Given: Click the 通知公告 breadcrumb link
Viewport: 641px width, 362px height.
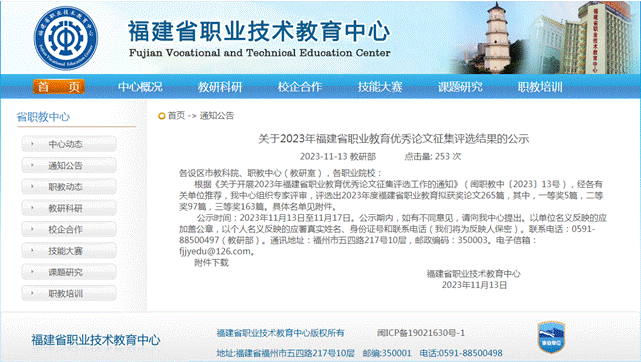Looking at the screenshot, I should [x=217, y=116].
